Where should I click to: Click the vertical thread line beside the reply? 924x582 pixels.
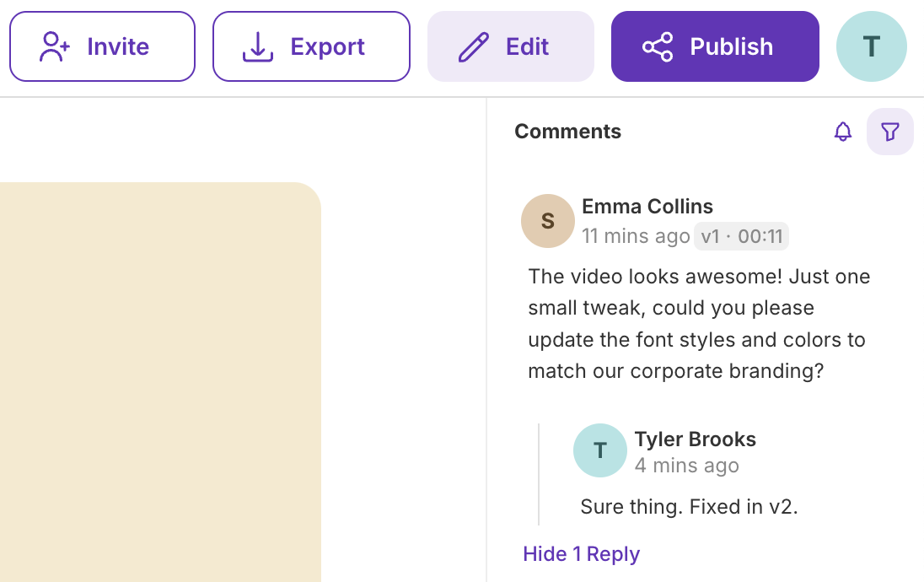[539, 474]
